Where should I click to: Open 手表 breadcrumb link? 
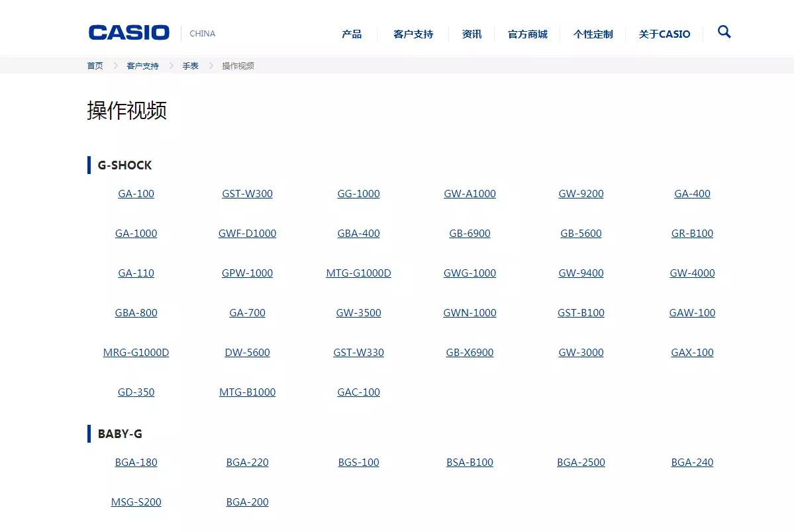pos(191,66)
